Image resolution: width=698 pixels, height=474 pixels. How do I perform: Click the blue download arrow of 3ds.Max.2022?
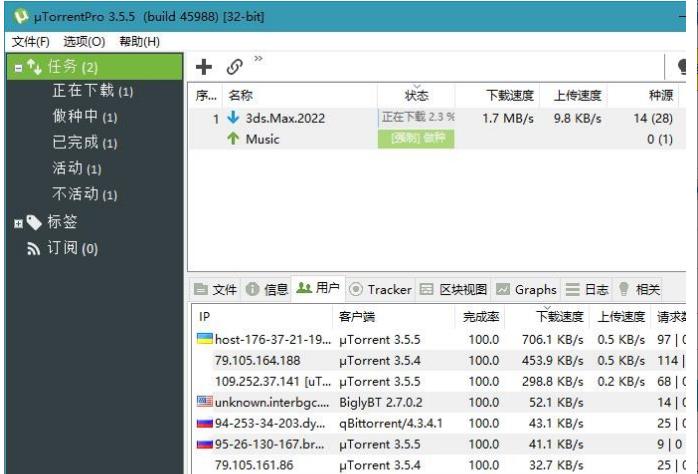233,117
